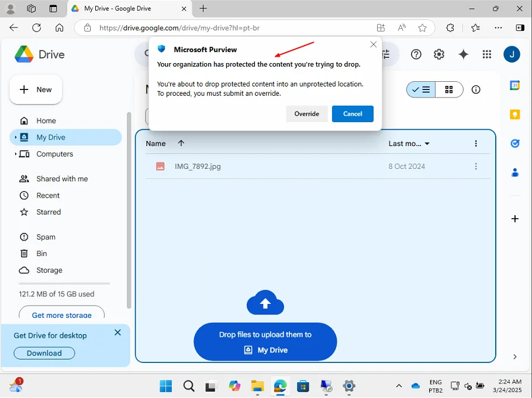
Task: Expand the My Drive tree arrow
Action: click(15, 137)
